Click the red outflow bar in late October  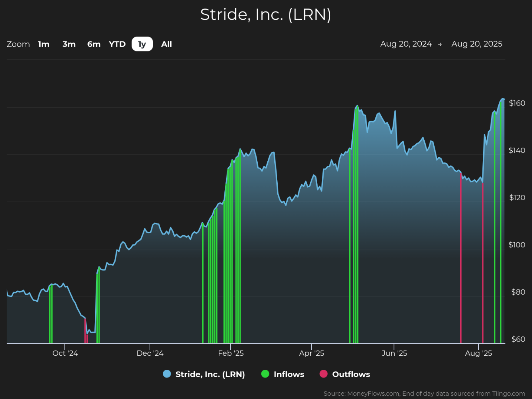pos(85,331)
